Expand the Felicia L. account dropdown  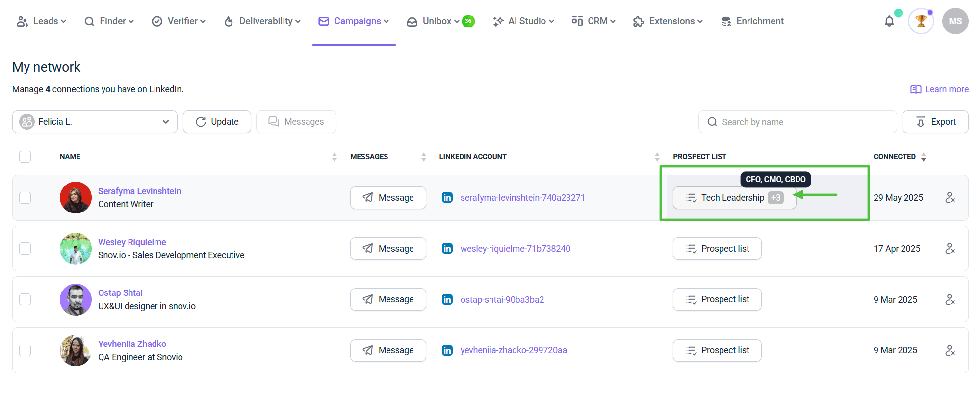point(95,122)
